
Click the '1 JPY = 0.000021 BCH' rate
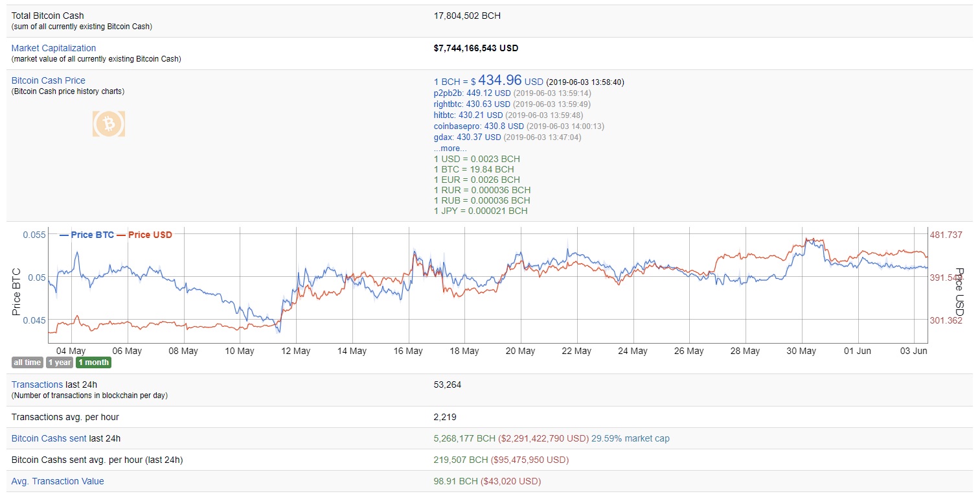pyautogui.click(x=481, y=211)
